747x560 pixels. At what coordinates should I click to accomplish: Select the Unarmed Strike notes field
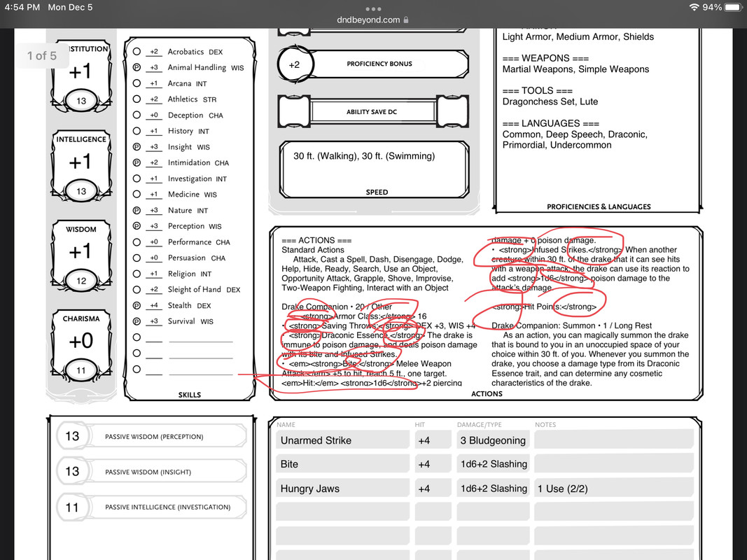[613, 440]
